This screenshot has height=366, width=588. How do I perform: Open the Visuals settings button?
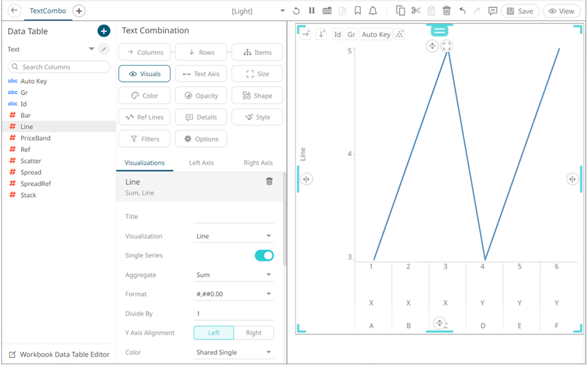tap(144, 74)
